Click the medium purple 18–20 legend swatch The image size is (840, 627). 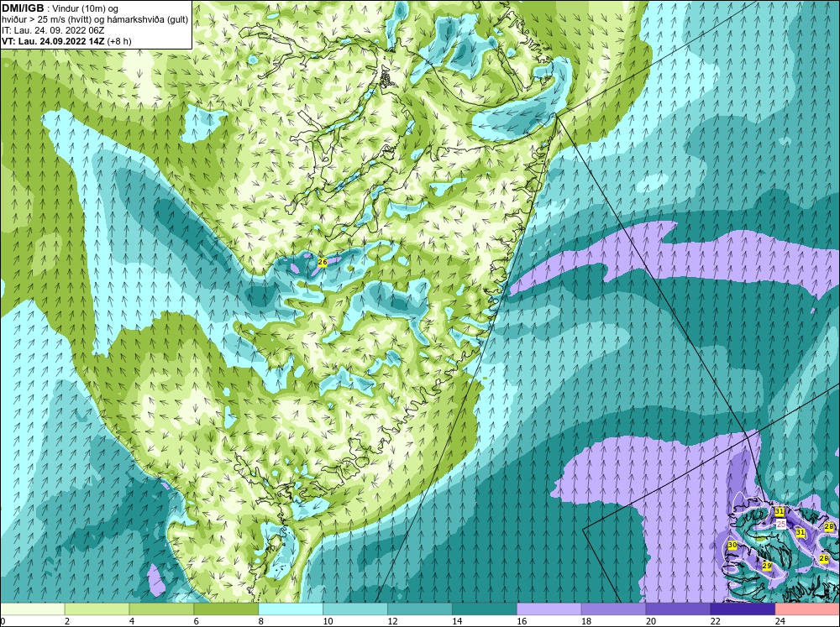point(613,609)
